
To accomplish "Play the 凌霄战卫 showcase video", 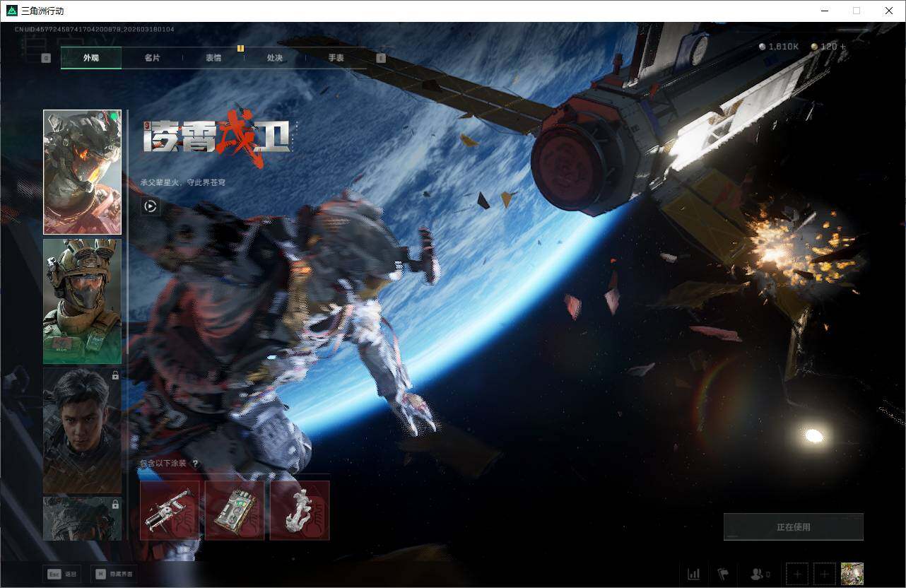I will [149, 206].
